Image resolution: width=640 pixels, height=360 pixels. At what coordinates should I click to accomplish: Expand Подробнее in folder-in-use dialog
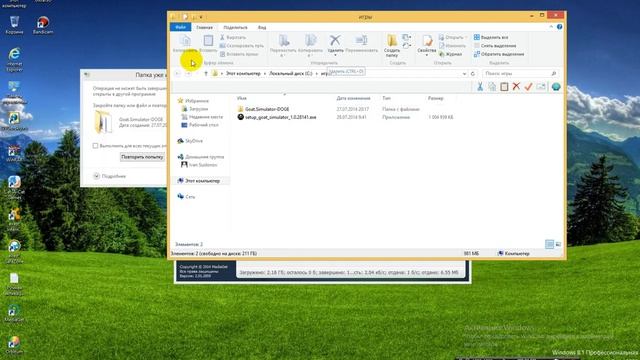pyautogui.click(x=109, y=176)
